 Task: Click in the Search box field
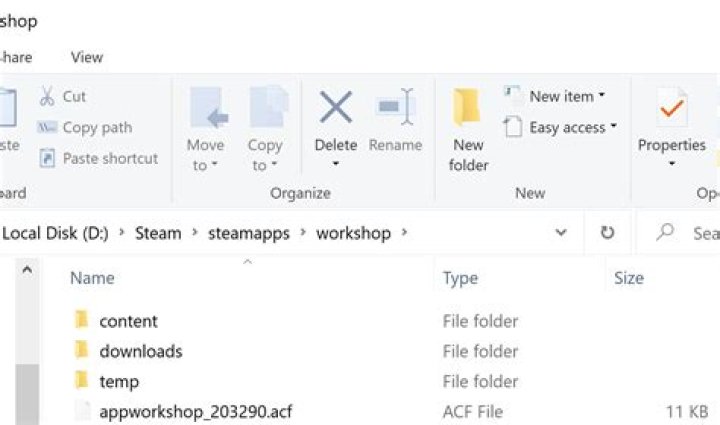(x=679, y=233)
